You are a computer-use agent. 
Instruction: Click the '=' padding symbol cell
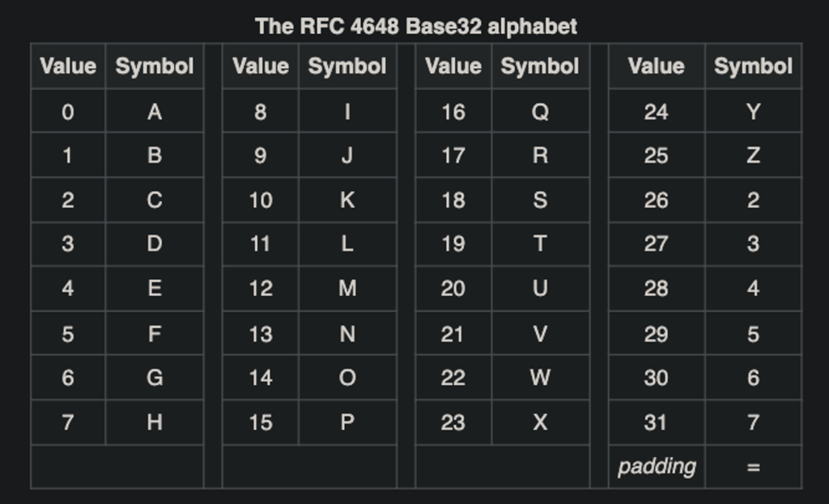pyautogui.click(x=753, y=467)
